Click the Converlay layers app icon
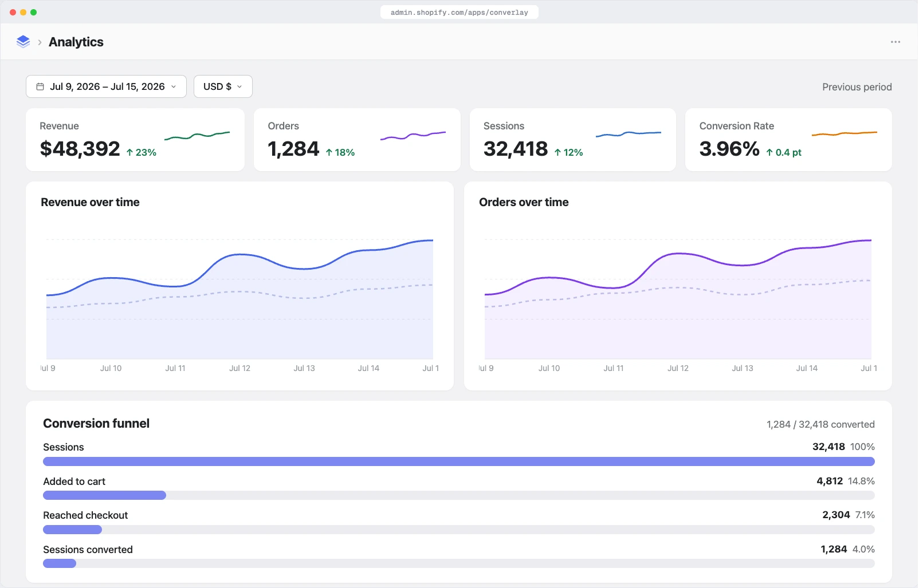This screenshot has height=588, width=919. 23,42
